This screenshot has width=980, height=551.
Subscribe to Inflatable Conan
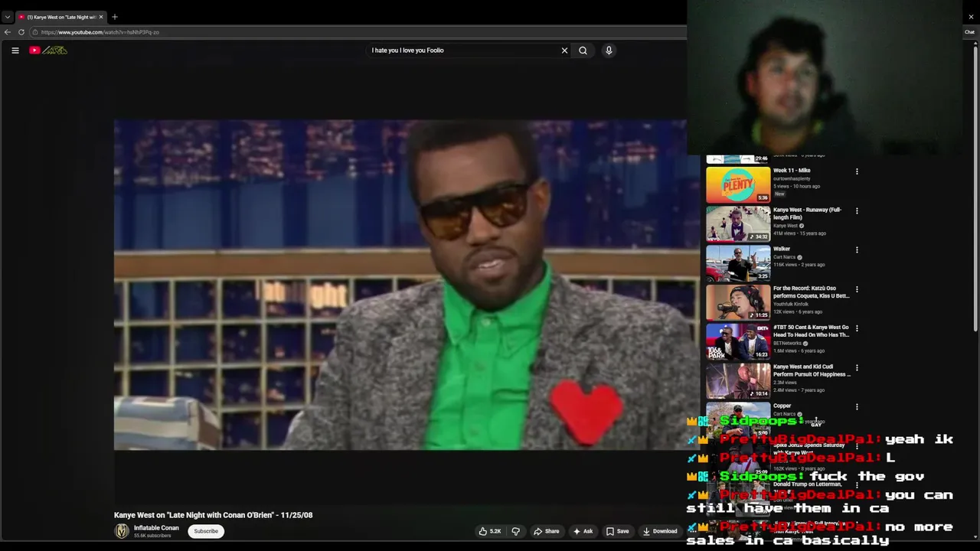point(206,531)
